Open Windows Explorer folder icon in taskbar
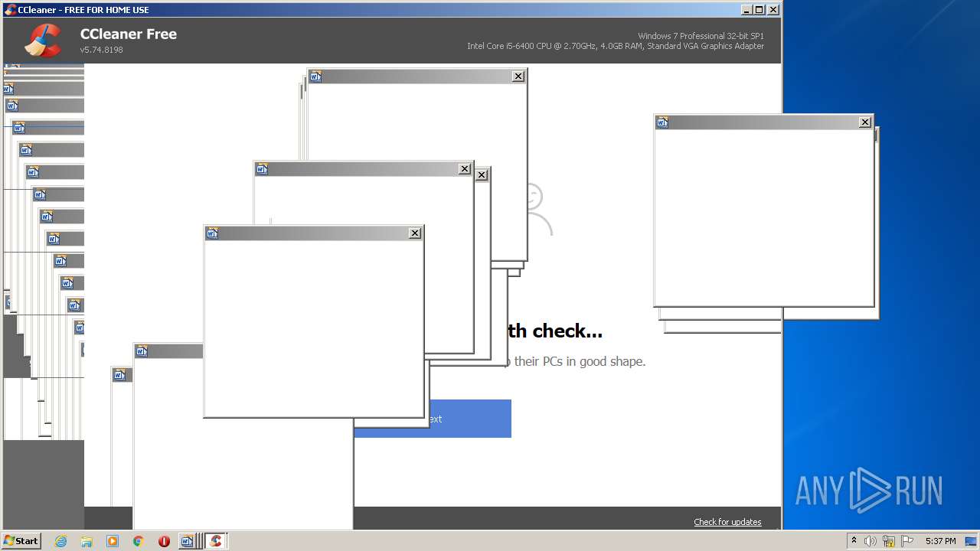Screen dimensions: 980x551 (x=87, y=541)
